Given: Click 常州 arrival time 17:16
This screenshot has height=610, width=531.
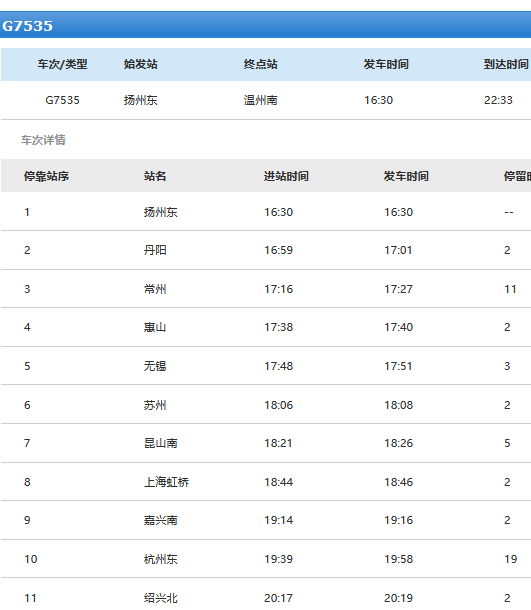Looking at the screenshot, I should click(279, 289).
